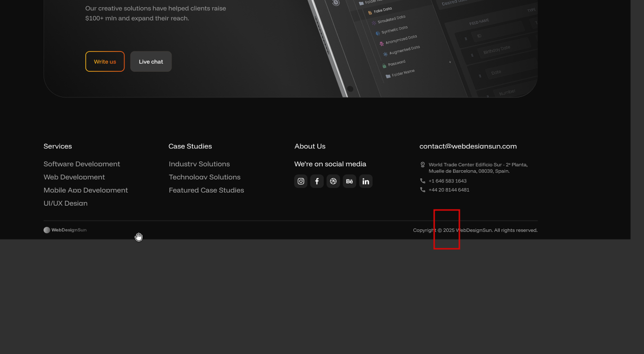The image size is (644, 354).
Task: Open the LinkedIn social icon
Action: coord(366,181)
